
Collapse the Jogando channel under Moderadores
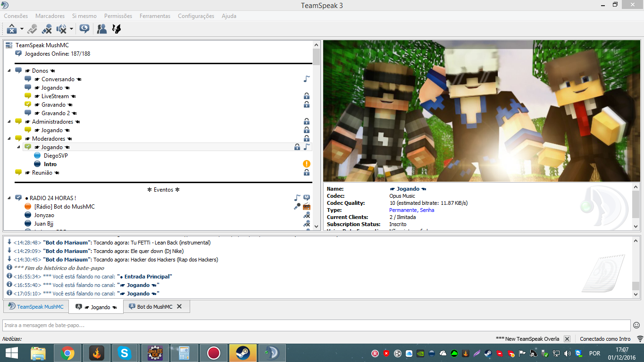pos(18,147)
